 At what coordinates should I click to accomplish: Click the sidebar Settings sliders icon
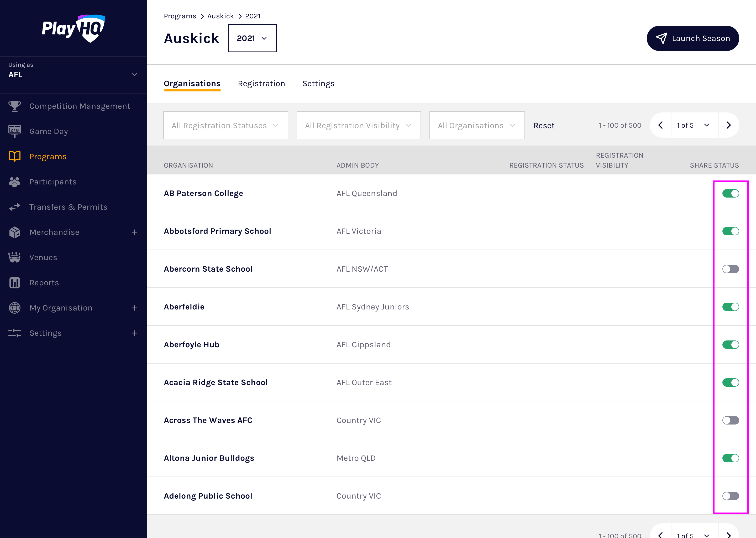pos(14,333)
